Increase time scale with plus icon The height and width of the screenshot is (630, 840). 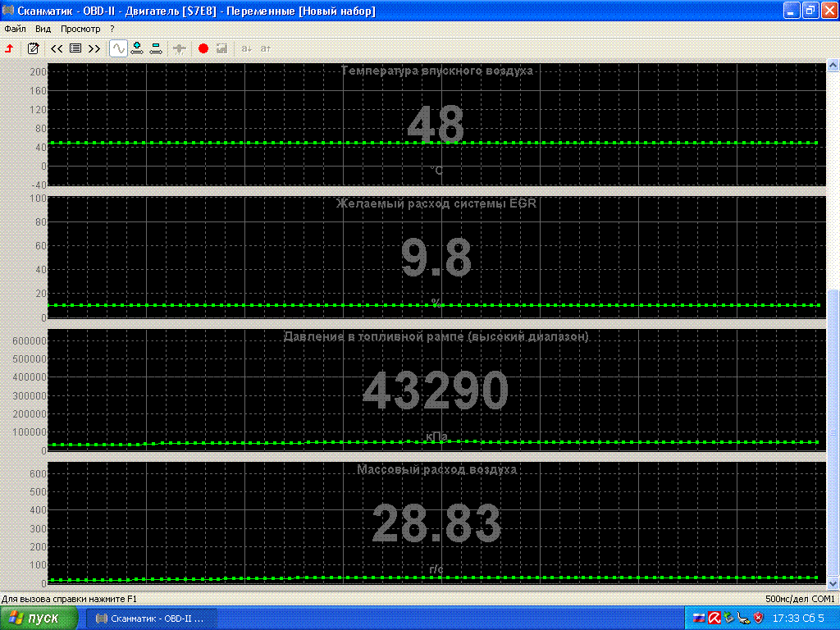click(x=137, y=48)
